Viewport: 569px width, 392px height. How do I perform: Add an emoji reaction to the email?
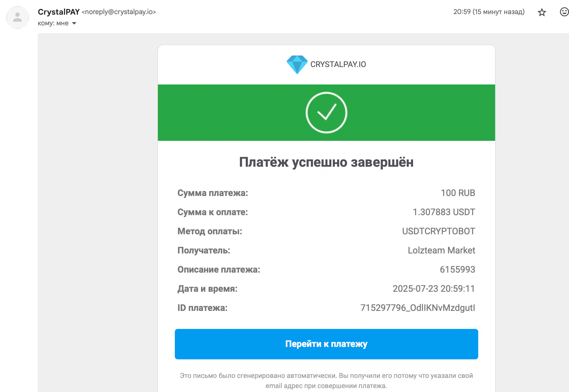tap(564, 12)
